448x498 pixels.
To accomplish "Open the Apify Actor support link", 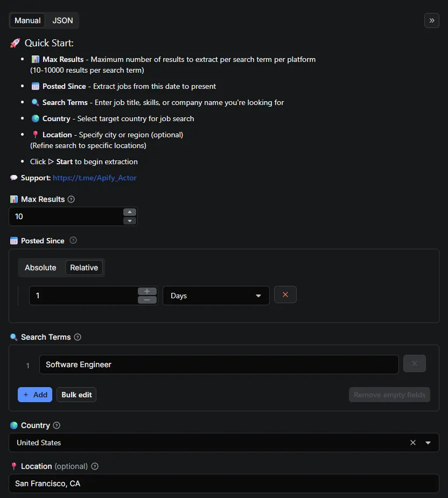I will click(x=95, y=178).
